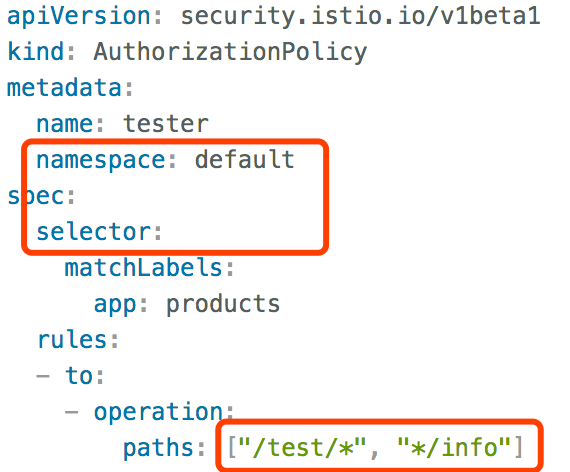Click the rules key
The image size is (570, 472).
pyautogui.click(x=72, y=339)
